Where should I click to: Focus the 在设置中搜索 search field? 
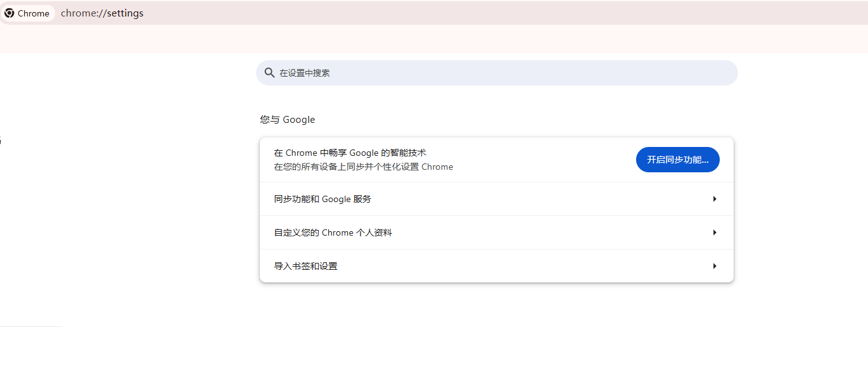point(497,73)
